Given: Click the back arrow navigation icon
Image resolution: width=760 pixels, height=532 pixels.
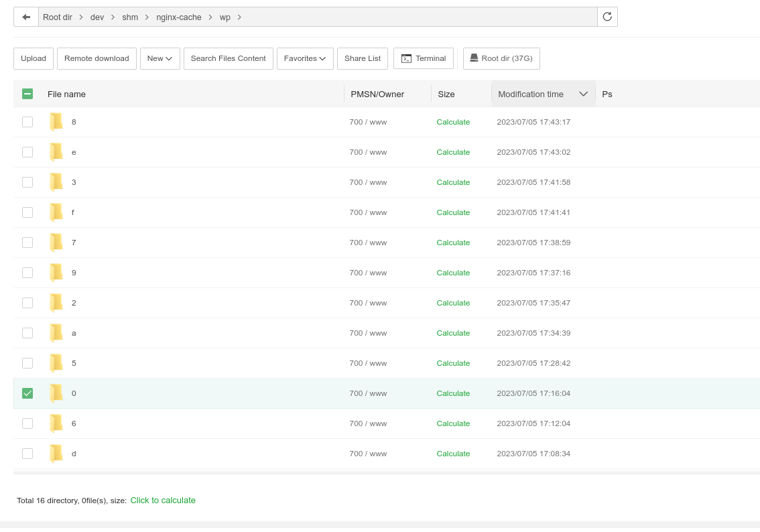Looking at the screenshot, I should pyautogui.click(x=26, y=17).
